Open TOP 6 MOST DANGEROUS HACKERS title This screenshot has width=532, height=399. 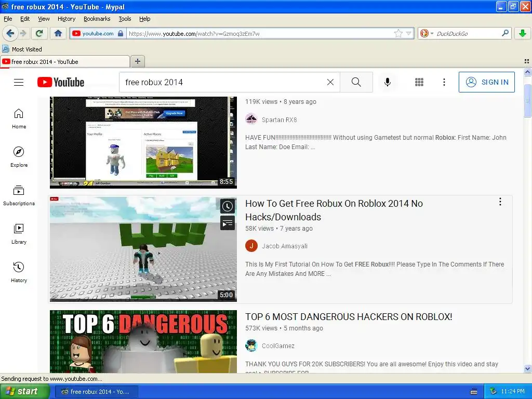(349, 316)
